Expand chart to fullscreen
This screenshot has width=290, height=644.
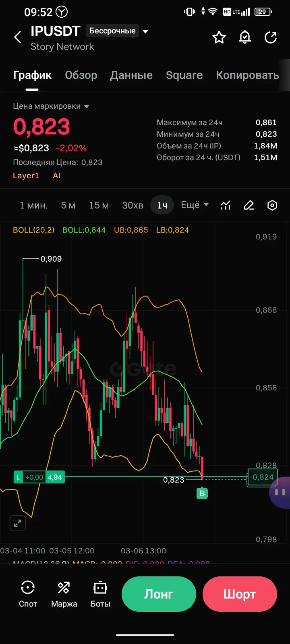click(x=18, y=523)
